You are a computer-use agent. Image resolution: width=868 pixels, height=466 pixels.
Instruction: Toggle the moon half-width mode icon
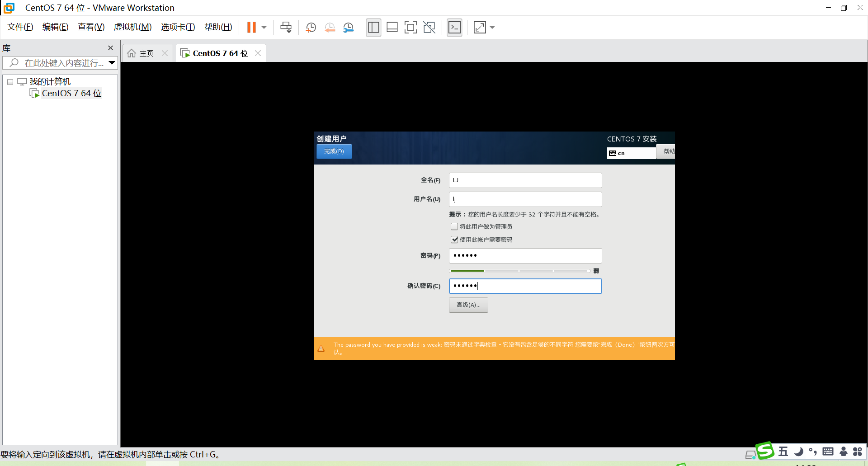click(x=799, y=451)
